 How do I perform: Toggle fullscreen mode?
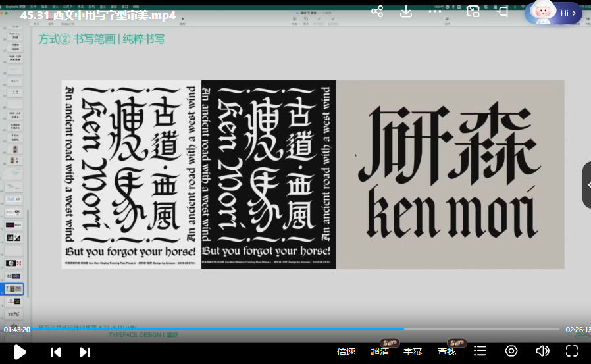572,351
